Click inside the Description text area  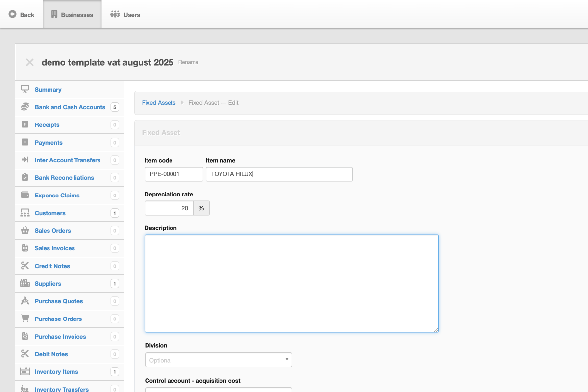click(x=291, y=283)
